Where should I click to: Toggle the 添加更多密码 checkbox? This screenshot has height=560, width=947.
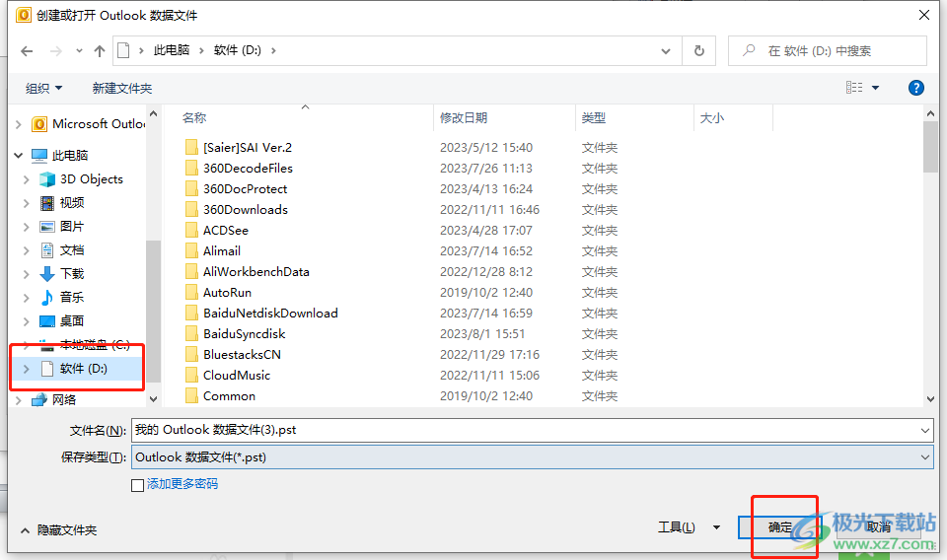click(x=138, y=485)
